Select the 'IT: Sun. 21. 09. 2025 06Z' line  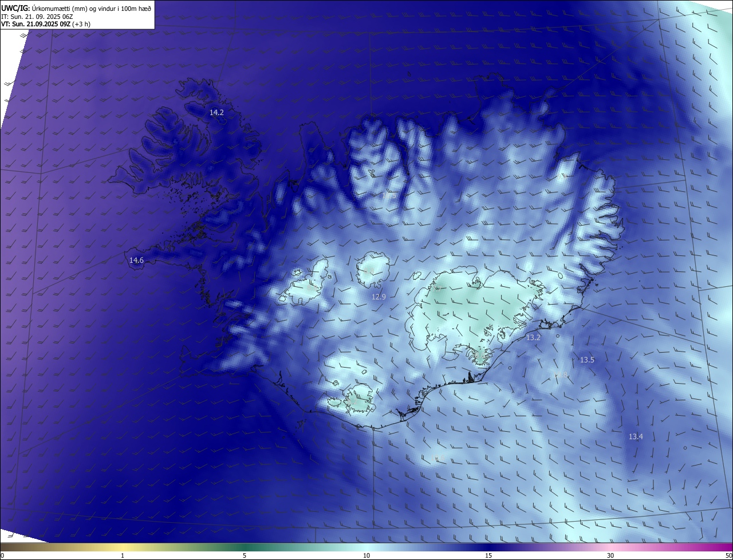pos(37,17)
